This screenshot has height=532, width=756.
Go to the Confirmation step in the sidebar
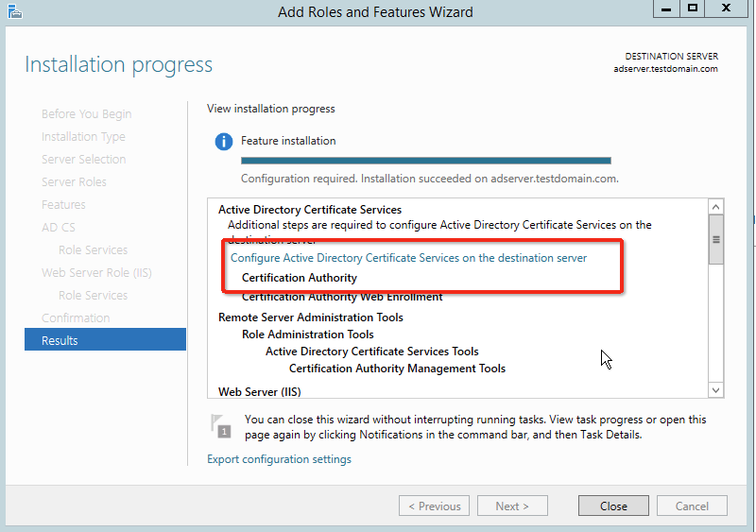point(76,317)
